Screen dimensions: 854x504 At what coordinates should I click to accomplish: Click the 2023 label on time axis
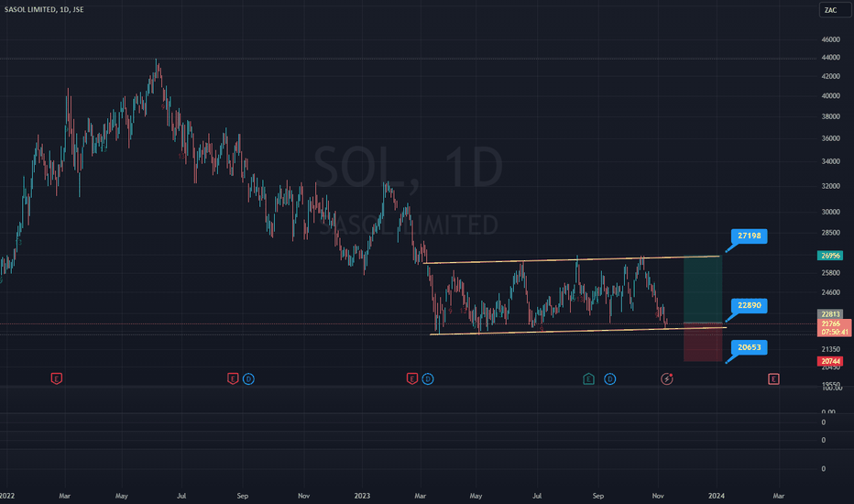click(x=362, y=496)
